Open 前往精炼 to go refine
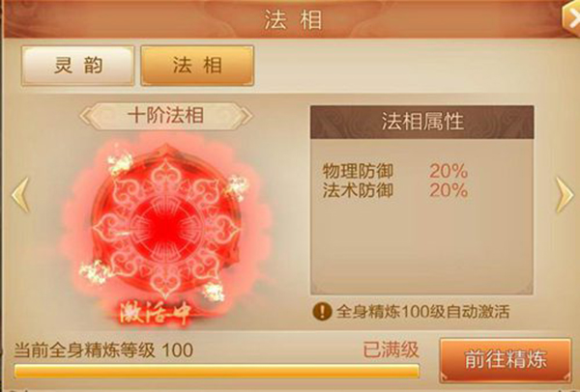This screenshot has height=392, width=580. [x=506, y=359]
